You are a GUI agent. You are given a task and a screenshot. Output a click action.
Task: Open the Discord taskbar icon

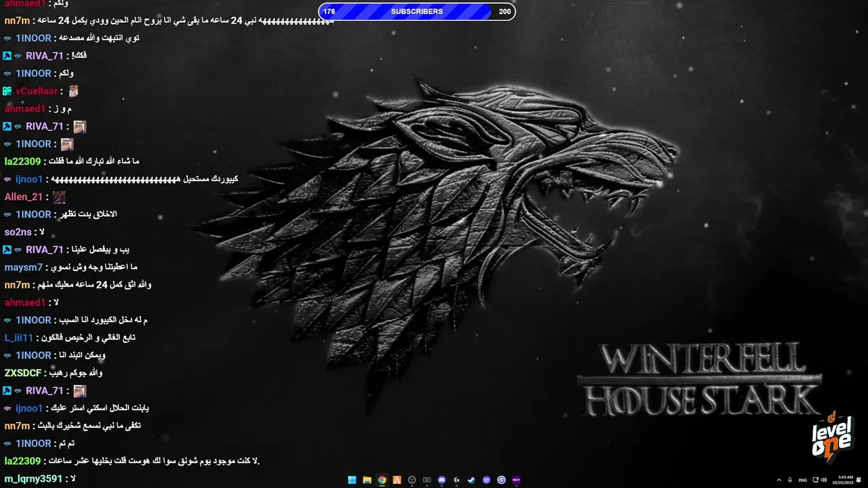pyautogui.click(x=441, y=480)
